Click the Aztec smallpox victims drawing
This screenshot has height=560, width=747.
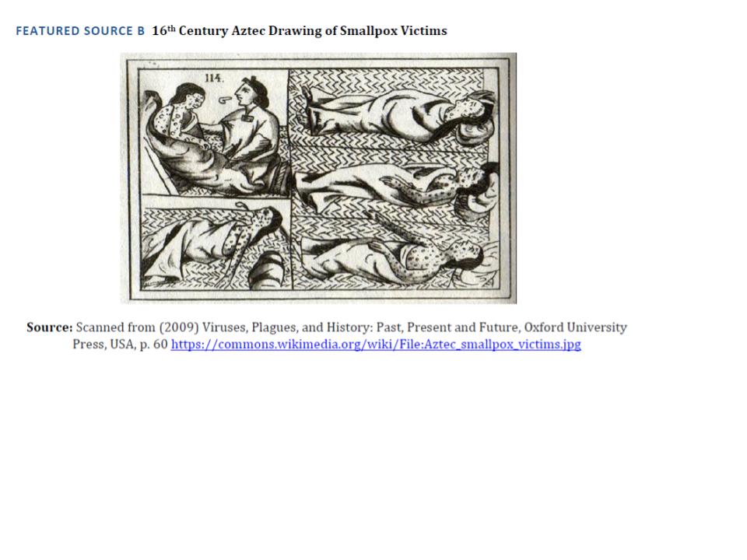coord(318,178)
